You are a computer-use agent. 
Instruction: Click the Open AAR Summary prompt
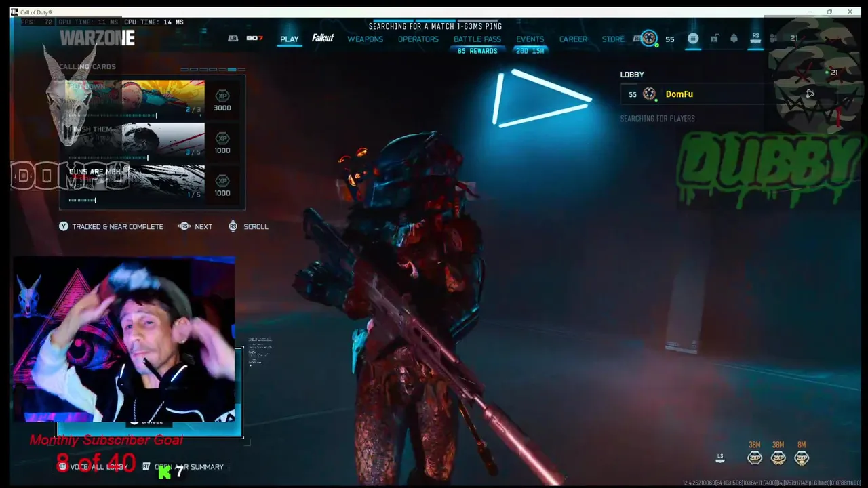(x=183, y=467)
